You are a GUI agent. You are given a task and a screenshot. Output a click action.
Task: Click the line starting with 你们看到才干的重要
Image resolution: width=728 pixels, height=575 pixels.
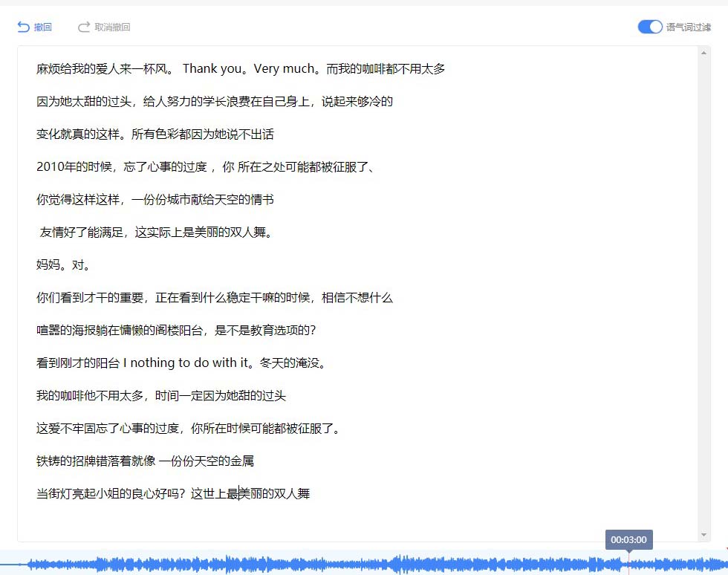(214, 298)
